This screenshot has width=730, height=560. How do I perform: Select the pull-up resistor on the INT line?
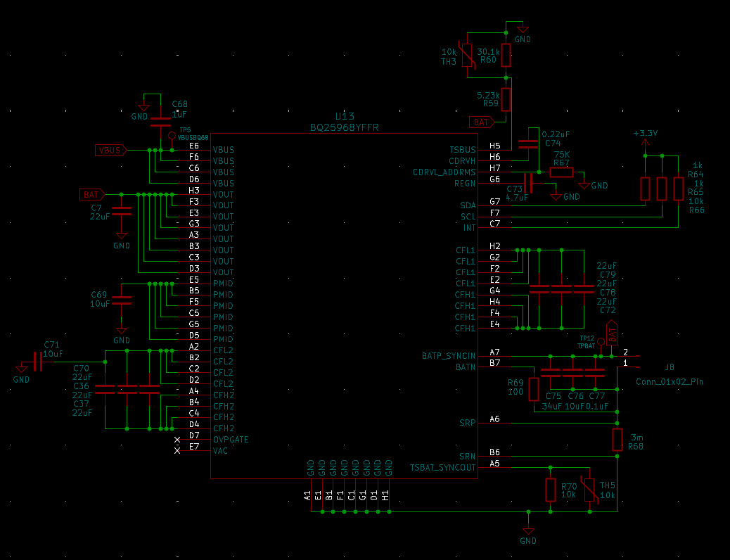[x=679, y=189]
